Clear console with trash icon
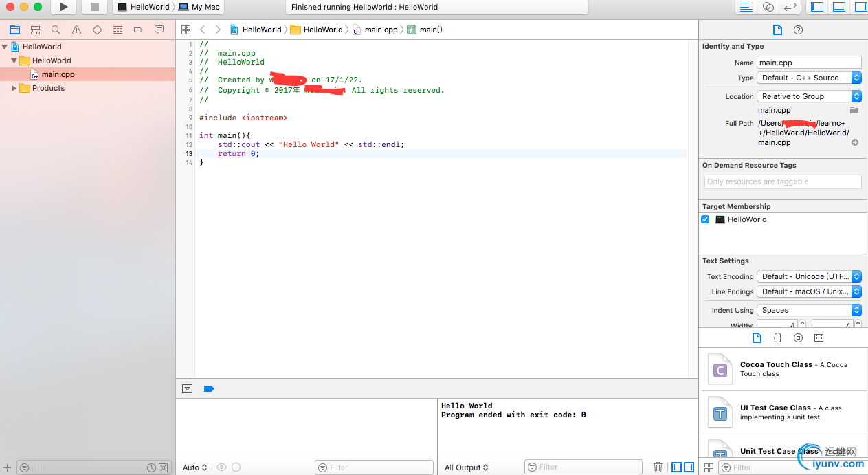868x475 pixels. click(658, 467)
